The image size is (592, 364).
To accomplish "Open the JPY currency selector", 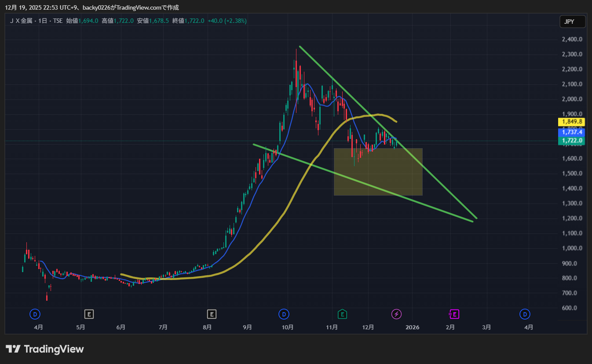I will (x=572, y=22).
